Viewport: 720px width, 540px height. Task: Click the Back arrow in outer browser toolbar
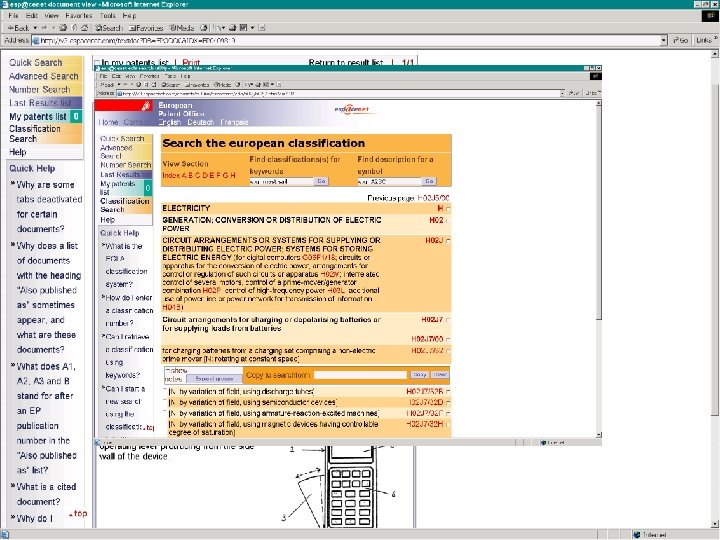point(18,28)
